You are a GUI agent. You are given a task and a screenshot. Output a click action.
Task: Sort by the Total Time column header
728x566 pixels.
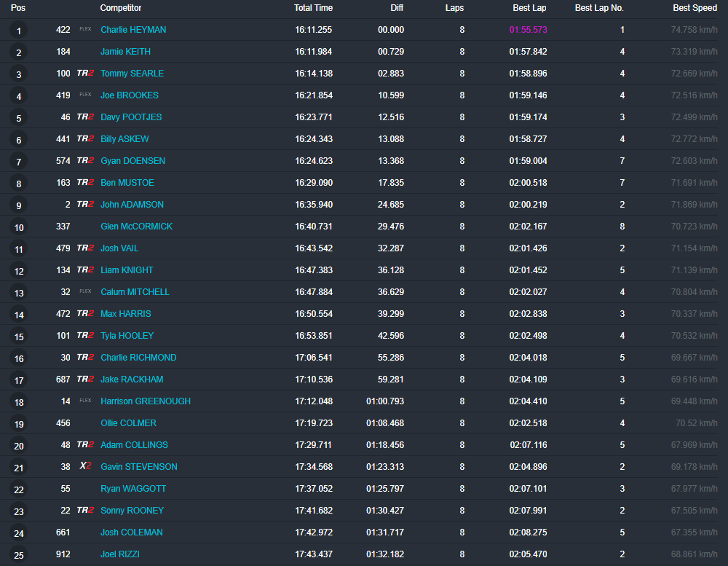click(x=313, y=8)
